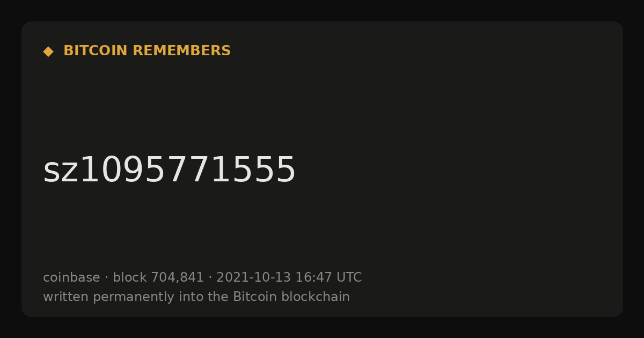Image resolution: width=644 pixels, height=338 pixels.
Task: Select the date 2021-10-13
Action: pyautogui.click(x=253, y=277)
